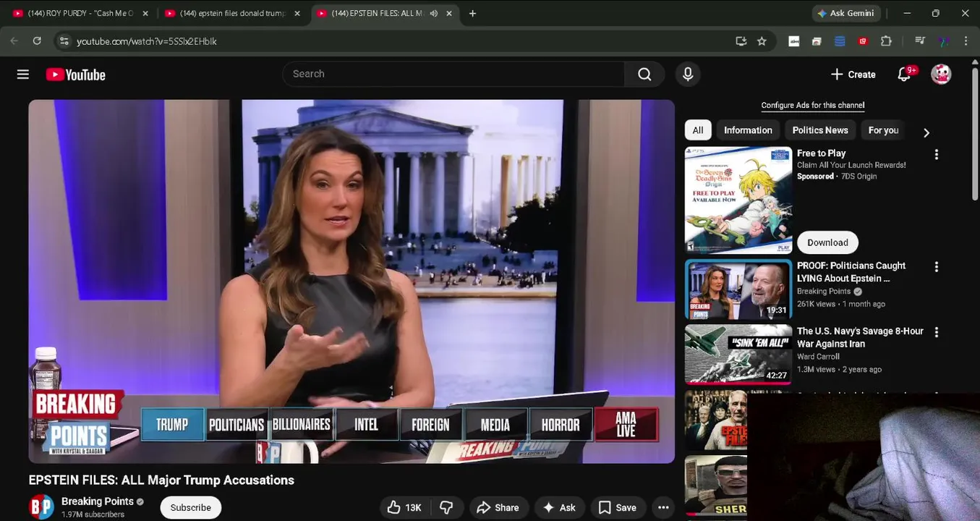The image size is (980, 521).
Task: Open the Extensions puzzle-piece menu
Action: coord(886,41)
